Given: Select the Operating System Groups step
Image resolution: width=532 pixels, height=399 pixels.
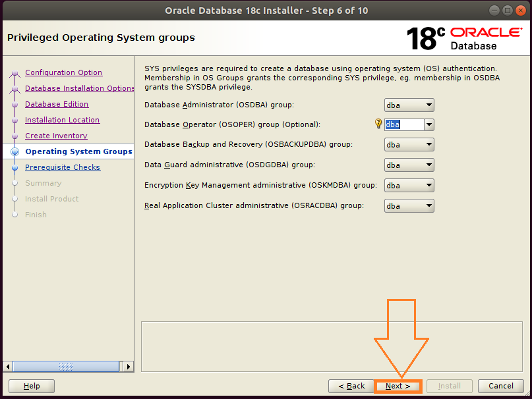Looking at the screenshot, I should 78,151.
